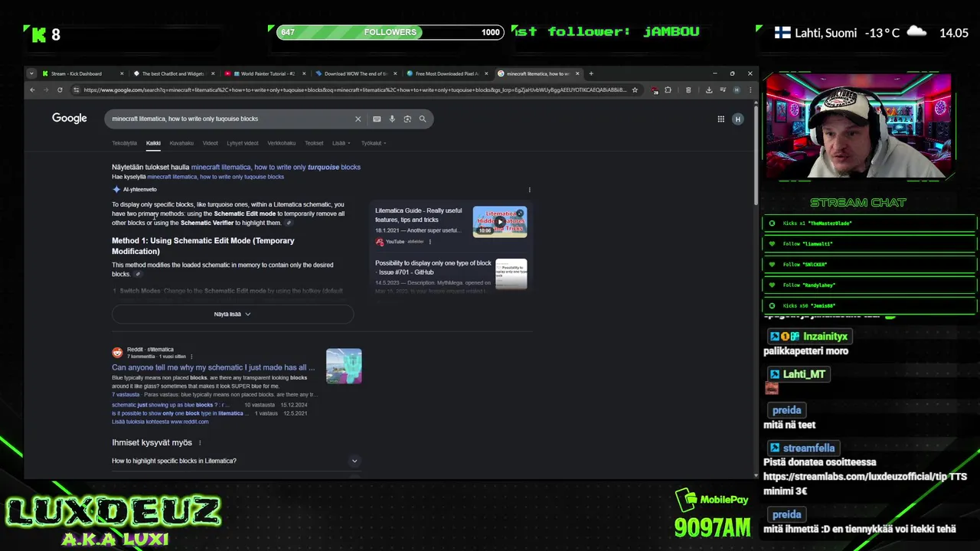980x551 pixels.
Task: Select the 'Tekoälytila' search filter
Action: tap(124, 143)
